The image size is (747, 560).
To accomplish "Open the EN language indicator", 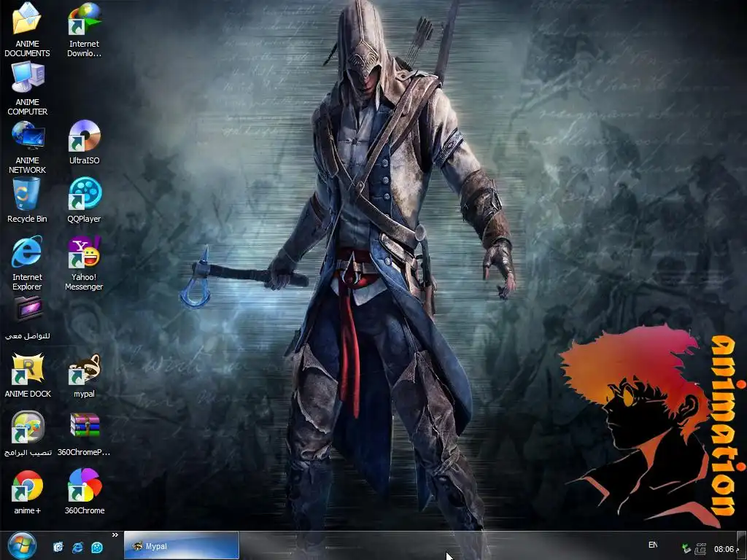I will [x=653, y=545].
